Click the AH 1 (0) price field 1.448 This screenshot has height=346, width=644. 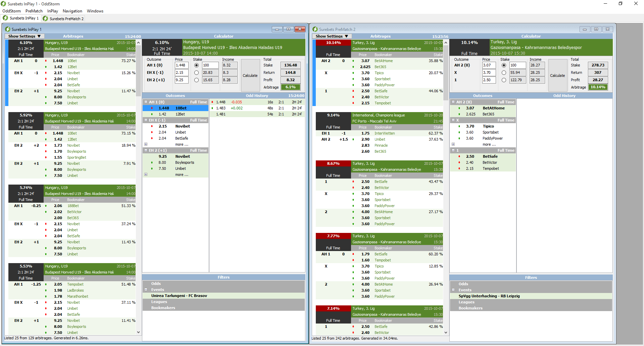182,65
